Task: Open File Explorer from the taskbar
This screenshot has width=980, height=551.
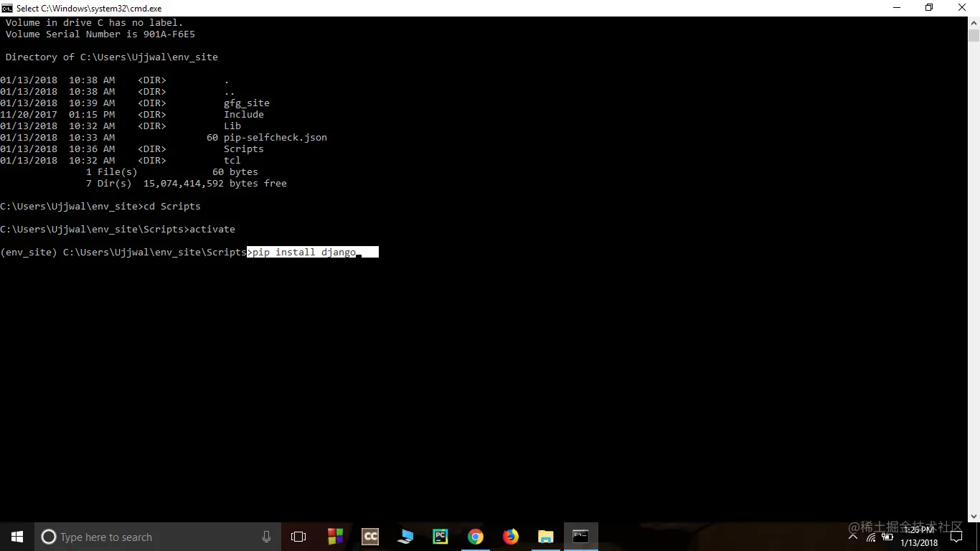Action: tap(545, 537)
